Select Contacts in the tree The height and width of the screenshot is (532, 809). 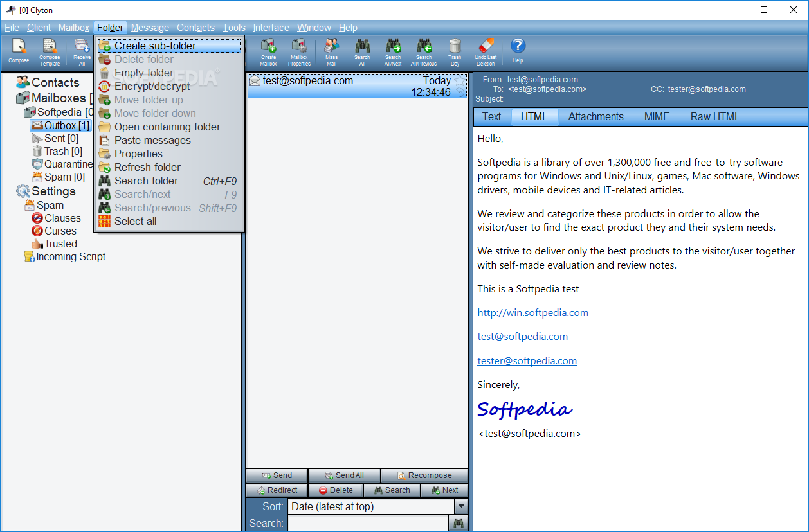[48, 82]
